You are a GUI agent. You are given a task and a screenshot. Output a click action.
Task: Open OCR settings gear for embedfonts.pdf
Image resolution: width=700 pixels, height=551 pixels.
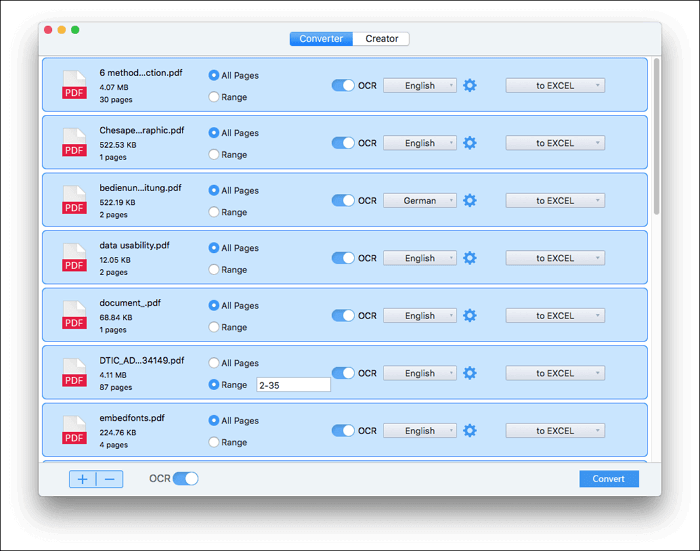(470, 431)
